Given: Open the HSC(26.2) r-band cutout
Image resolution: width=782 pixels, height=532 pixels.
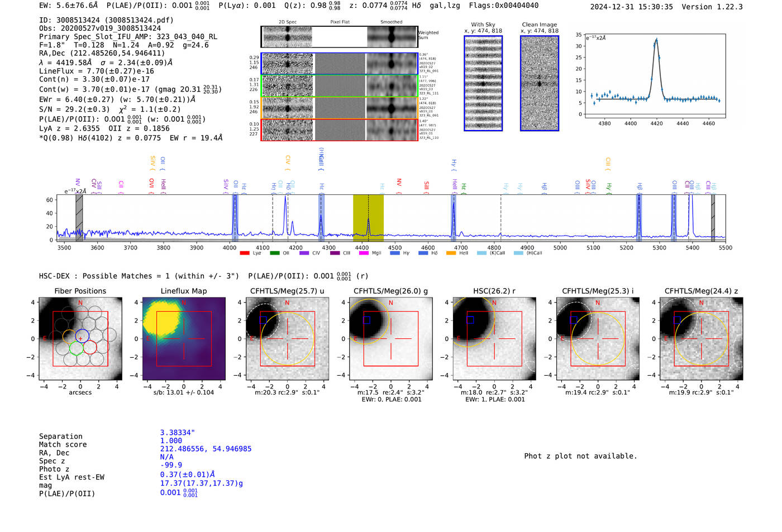Looking at the screenshot, I should (x=494, y=339).
